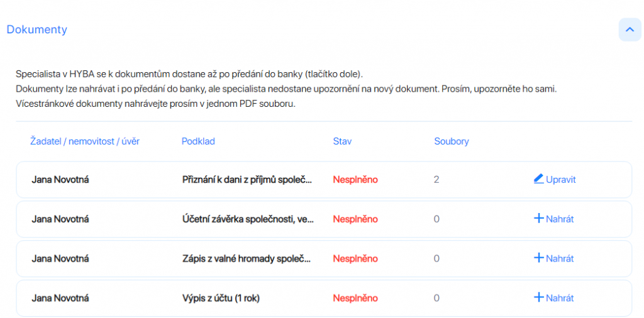This screenshot has width=644, height=318.
Task: Click plus icon in Účetní závěrka row
Action: pos(538,218)
